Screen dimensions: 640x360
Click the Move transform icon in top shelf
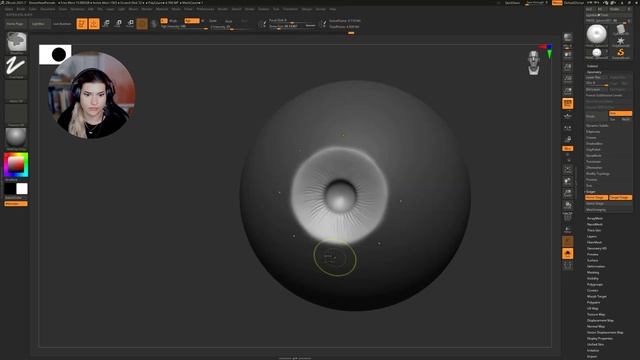click(106, 24)
